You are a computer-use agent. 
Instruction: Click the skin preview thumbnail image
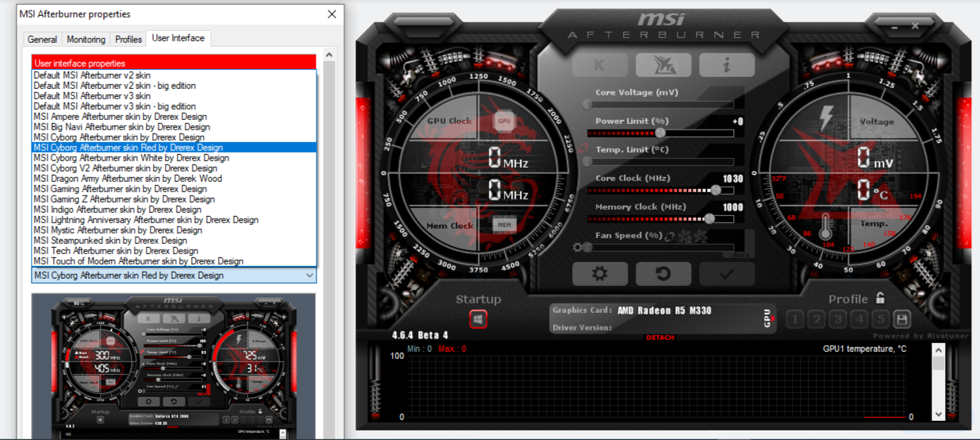click(x=174, y=366)
